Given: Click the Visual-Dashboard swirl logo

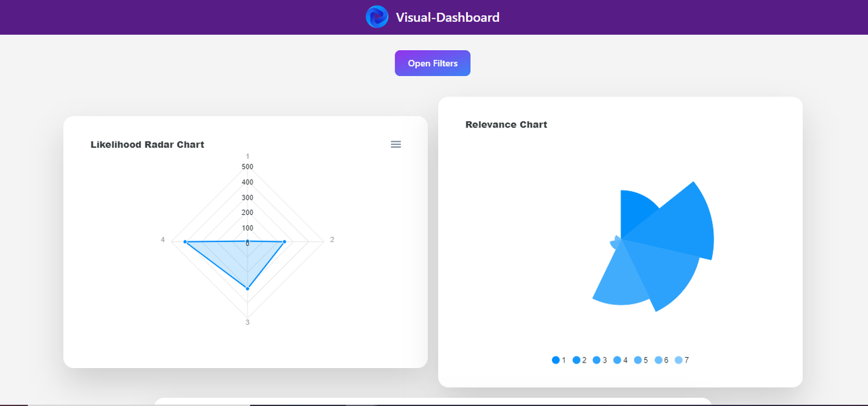Looking at the screenshot, I should (377, 17).
